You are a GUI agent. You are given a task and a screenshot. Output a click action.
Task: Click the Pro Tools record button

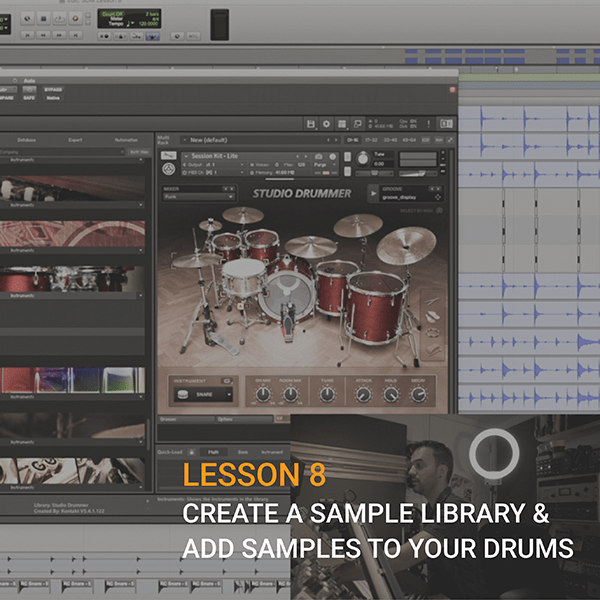tap(75, 18)
